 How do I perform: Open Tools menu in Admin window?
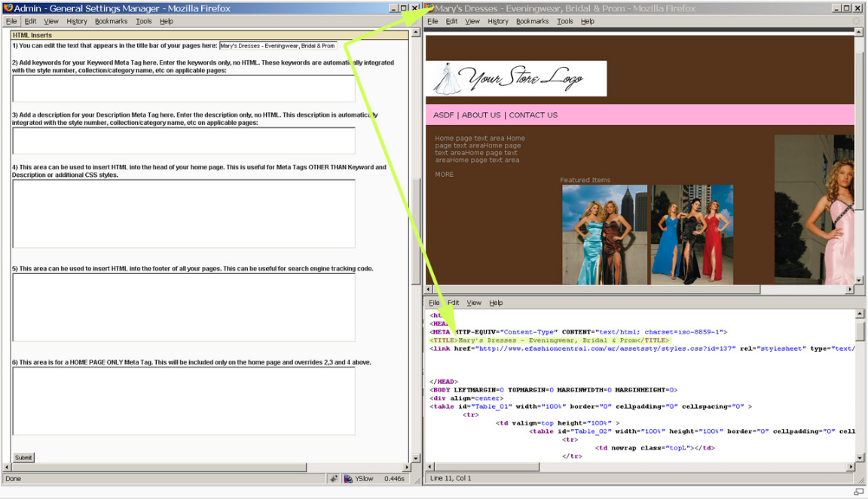143,21
